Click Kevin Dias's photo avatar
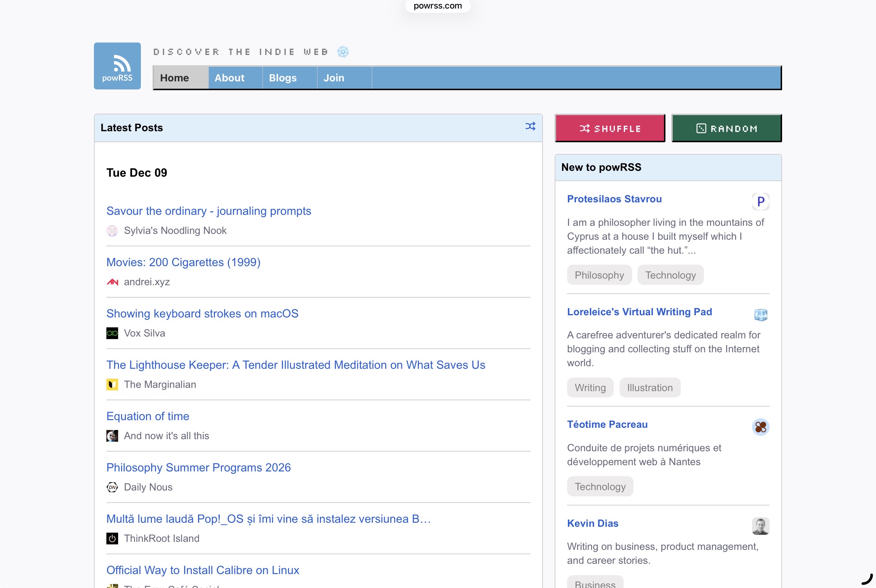The width and height of the screenshot is (876, 588). [760, 526]
